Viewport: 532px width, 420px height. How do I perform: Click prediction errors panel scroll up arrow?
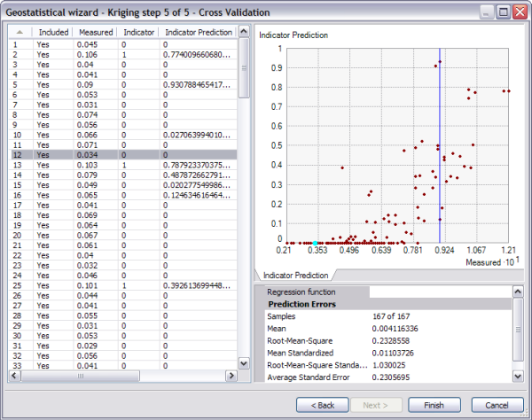coord(518,292)
